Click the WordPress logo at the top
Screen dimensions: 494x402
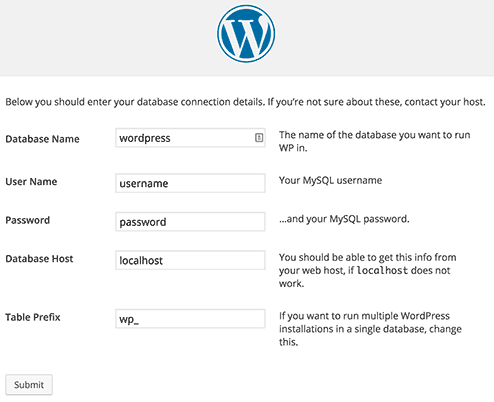click(x=246, y=34)
